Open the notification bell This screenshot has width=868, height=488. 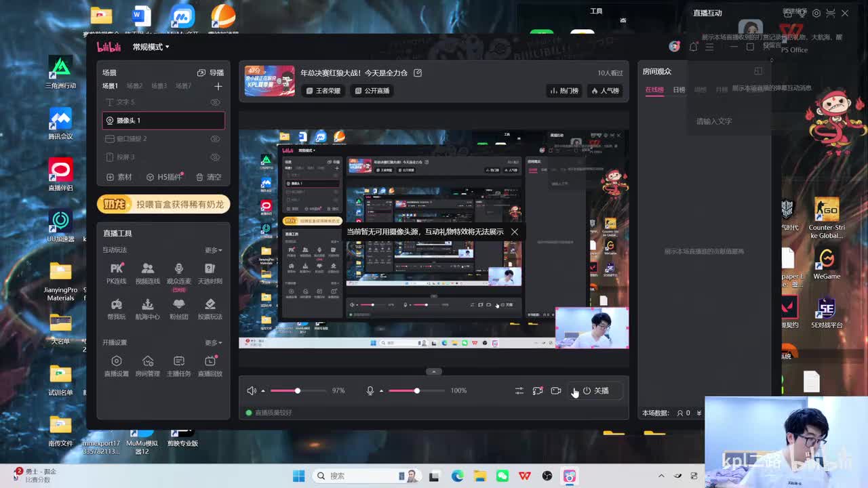click(x=693, y=47)
